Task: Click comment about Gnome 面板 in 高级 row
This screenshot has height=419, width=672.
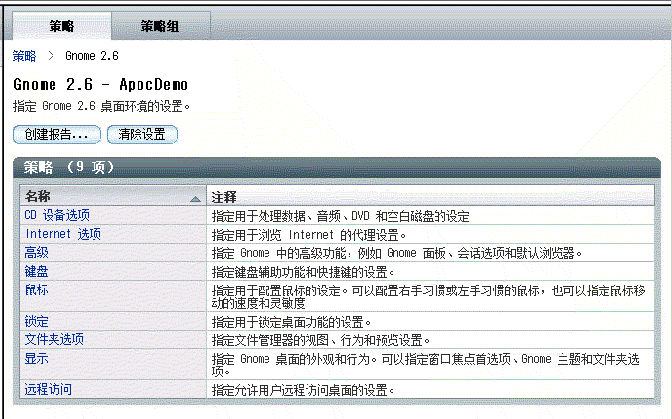Action: (397, 253)
